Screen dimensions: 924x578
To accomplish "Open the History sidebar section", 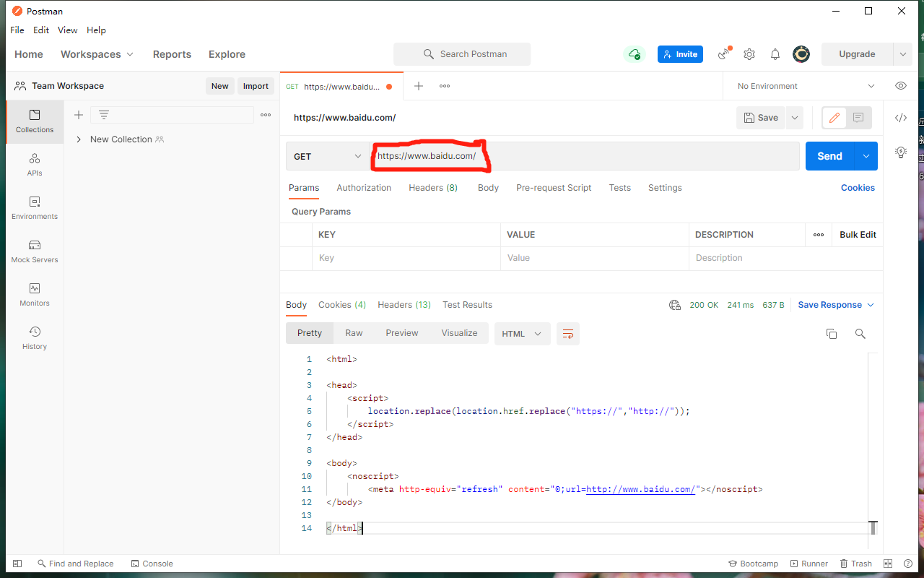I will (35, 338).
